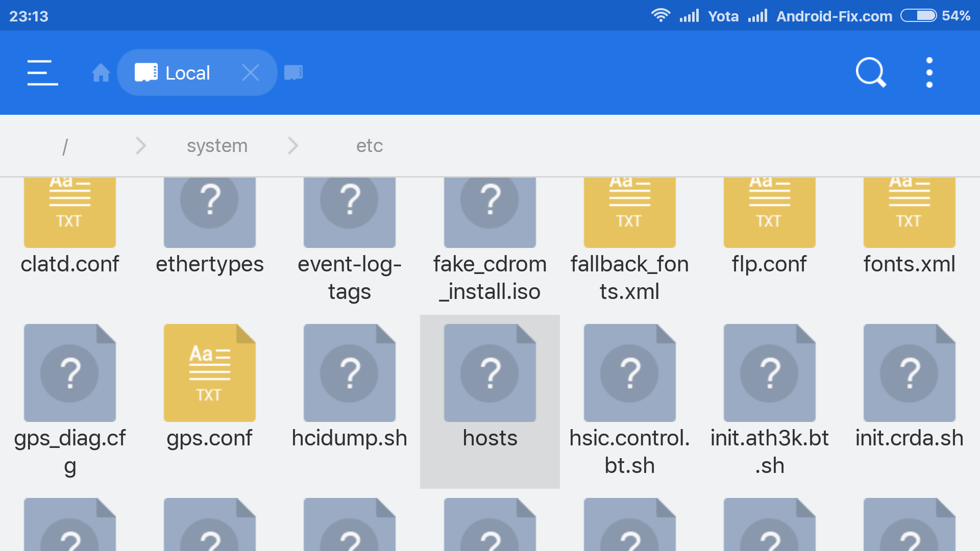Tap the second storage window icon
The image size is (980, 551).
[x=293, y=72]
